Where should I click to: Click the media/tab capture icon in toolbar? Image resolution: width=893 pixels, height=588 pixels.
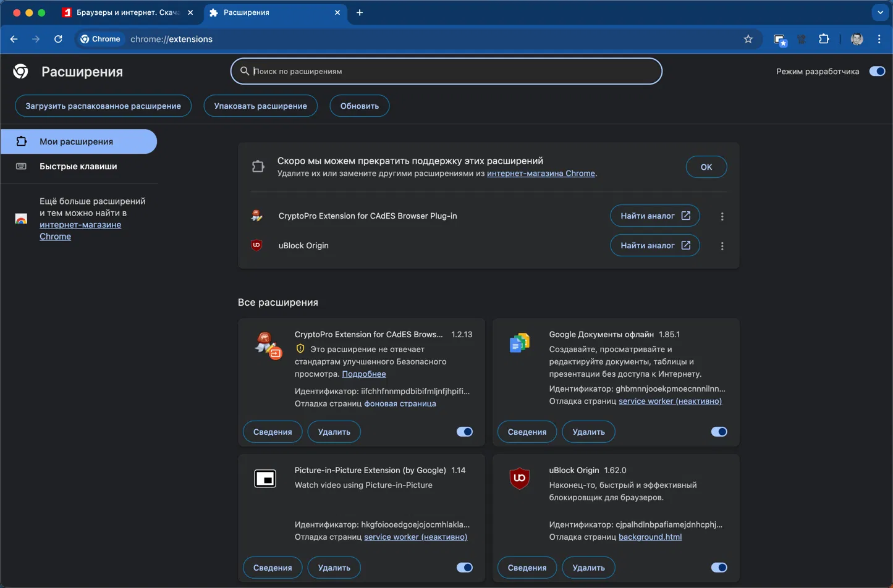pyautogui.click(x=780, y=40)
